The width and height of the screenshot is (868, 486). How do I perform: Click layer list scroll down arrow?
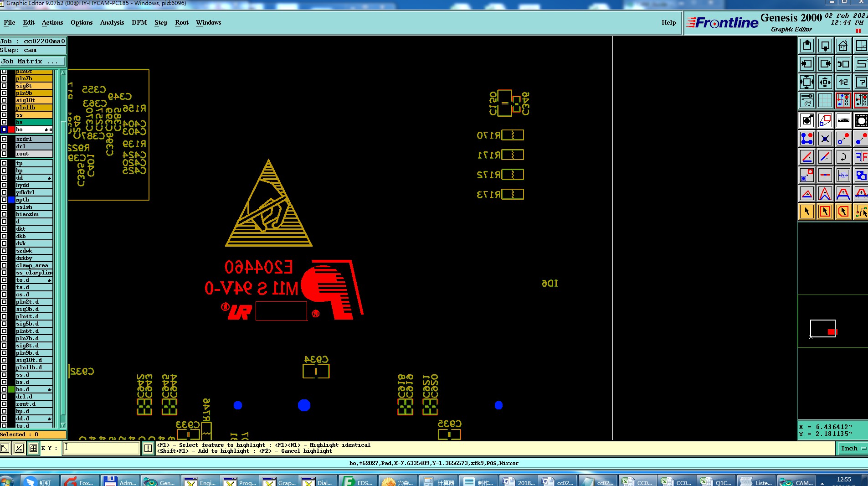(x=63, y=424)
